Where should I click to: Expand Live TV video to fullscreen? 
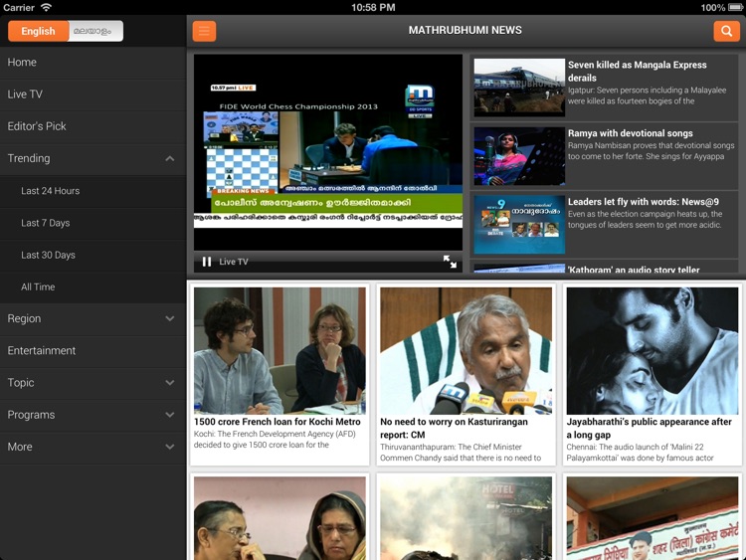(x=450, y=262)
